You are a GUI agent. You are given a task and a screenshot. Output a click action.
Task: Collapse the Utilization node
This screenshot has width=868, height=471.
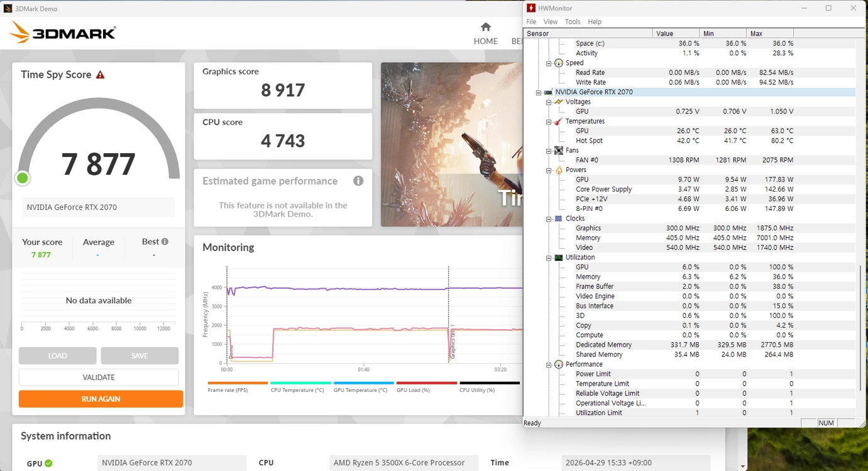pos(549,258)
